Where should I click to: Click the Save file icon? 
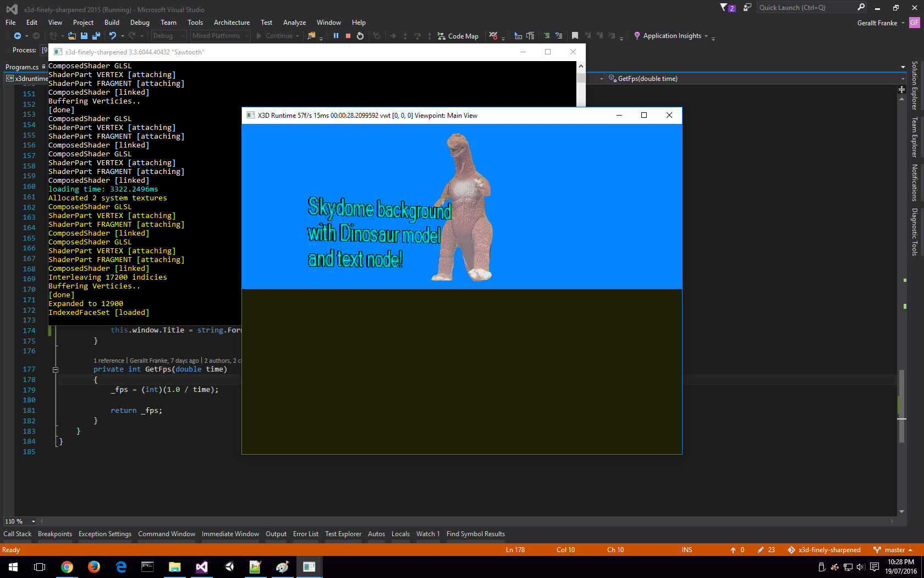[84, 36]
